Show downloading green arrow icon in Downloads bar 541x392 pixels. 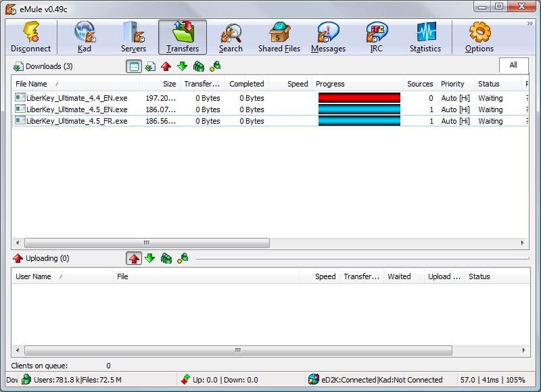pos(182,66)
